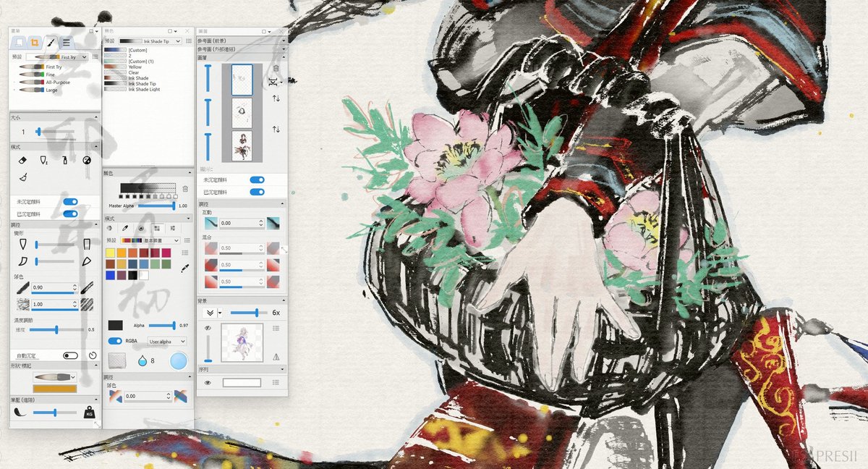Viewport: 868px width, 469px height.
Task: Toggle 未沉淀顏料 switch in brush panel
Action: click(x=71, y=203)
